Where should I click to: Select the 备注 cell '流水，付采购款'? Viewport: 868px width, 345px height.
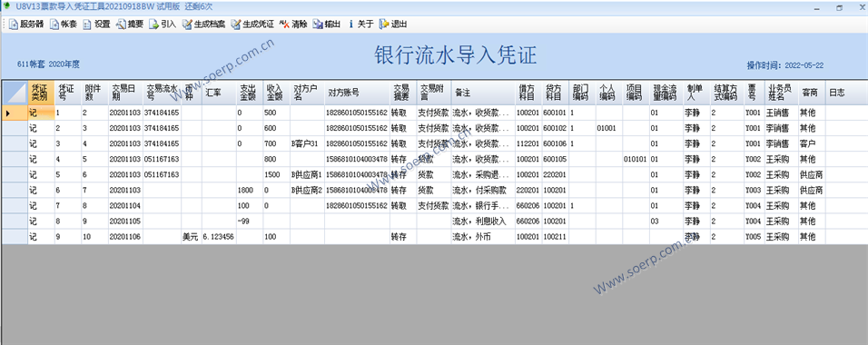483,190
